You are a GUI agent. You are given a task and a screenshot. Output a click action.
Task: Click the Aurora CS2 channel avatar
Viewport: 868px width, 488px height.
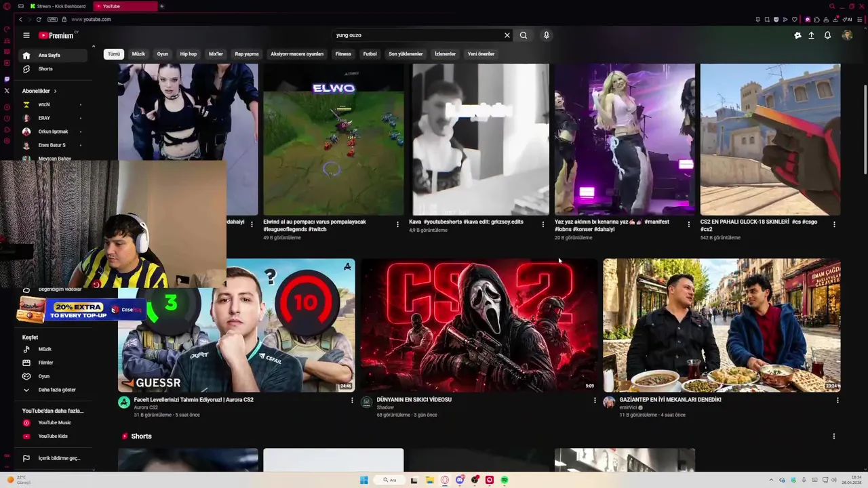124,403
